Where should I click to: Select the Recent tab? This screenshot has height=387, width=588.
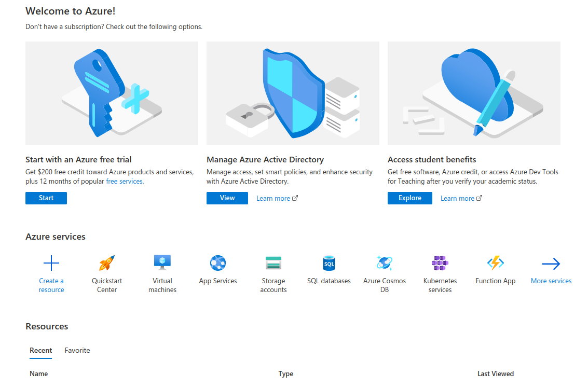click(x=40, y=350)
